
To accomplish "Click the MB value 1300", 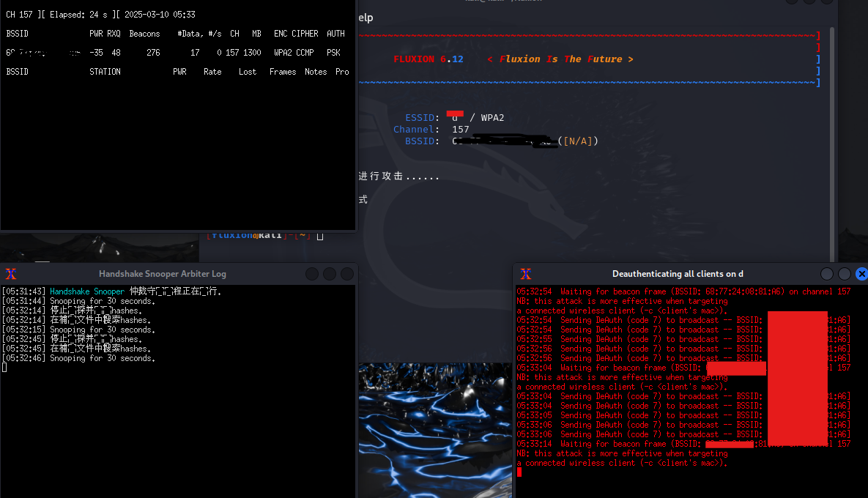I will coord(252,53).
